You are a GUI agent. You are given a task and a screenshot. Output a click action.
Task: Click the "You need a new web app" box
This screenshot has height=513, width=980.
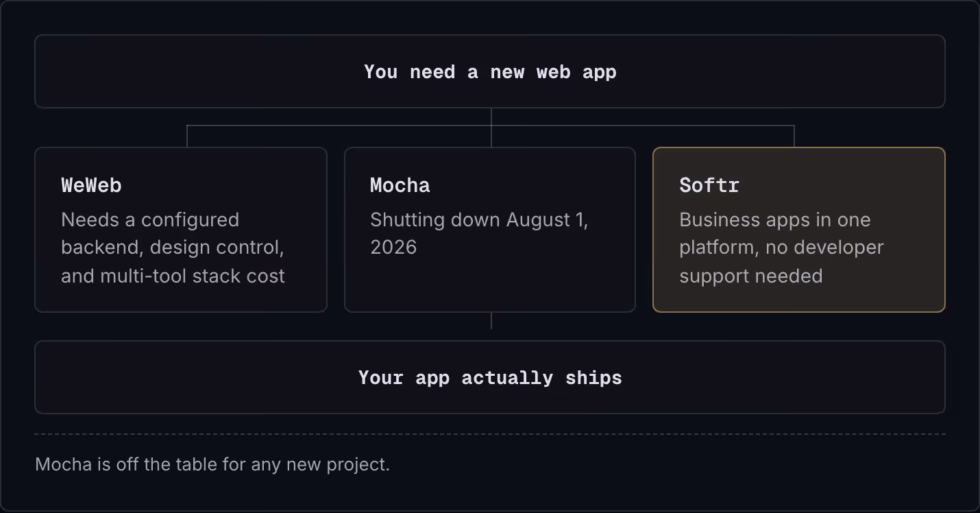point(490,71)
